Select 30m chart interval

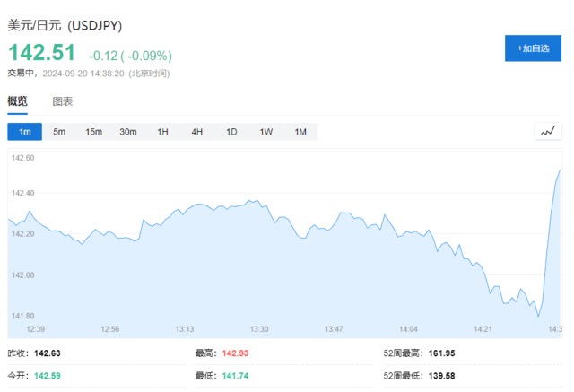click(128, 132)
